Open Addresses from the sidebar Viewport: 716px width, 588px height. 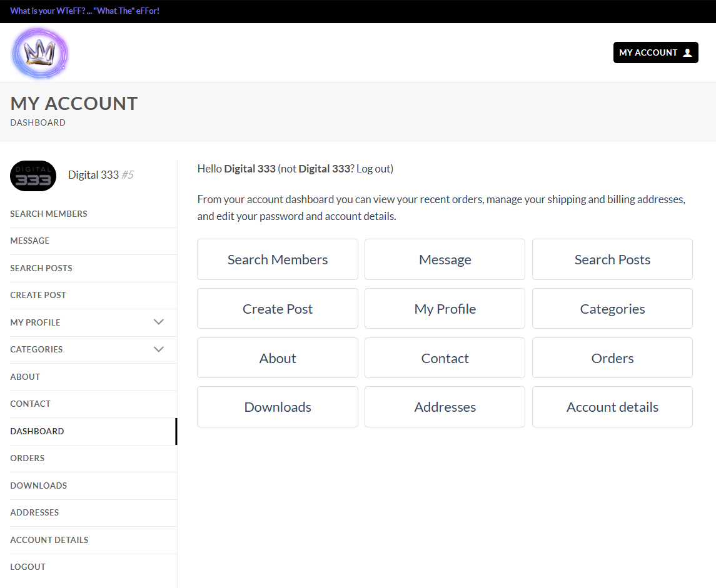coord(34,512)
